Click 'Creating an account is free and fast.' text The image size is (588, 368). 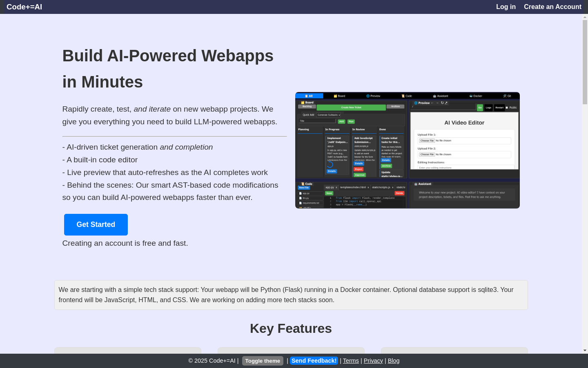pyautogui.click(x=125, y=243)
